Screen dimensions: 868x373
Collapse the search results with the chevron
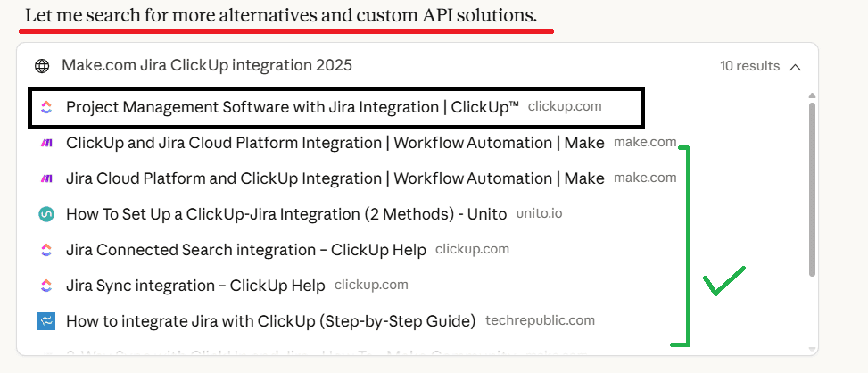point(796,66)
